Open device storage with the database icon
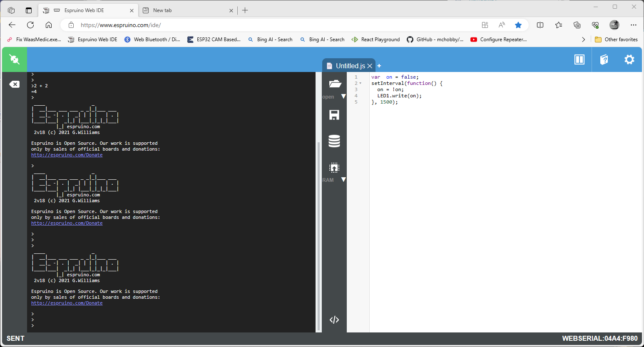 pyautogui.click(x=334, y=141)
